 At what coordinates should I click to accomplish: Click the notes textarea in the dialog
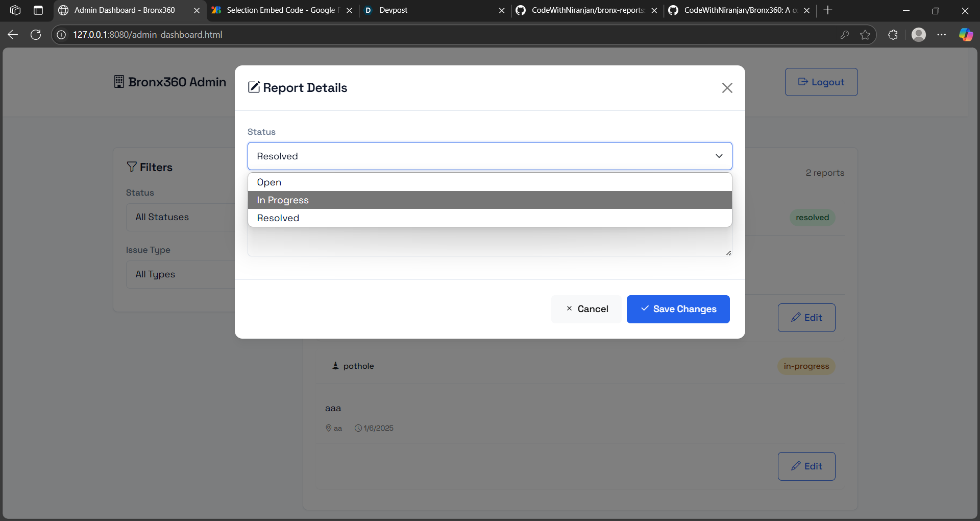tap(490, 242)
